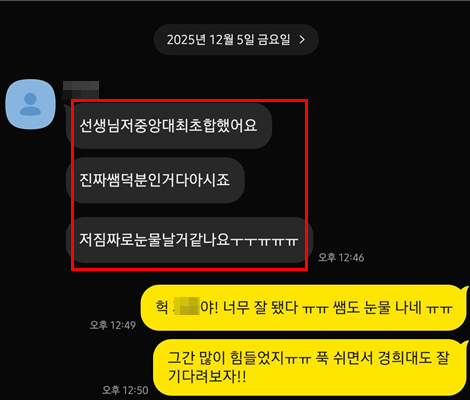470x400 pixels.
Task: Click the blurred name inside yellow bubble
Action: point(187,306)
